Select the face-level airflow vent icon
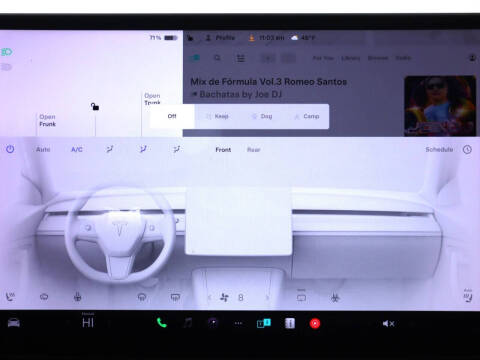Image resolution: width=480 pixels, height=360 pixels. pyautogui.click(x=110, y=149)
